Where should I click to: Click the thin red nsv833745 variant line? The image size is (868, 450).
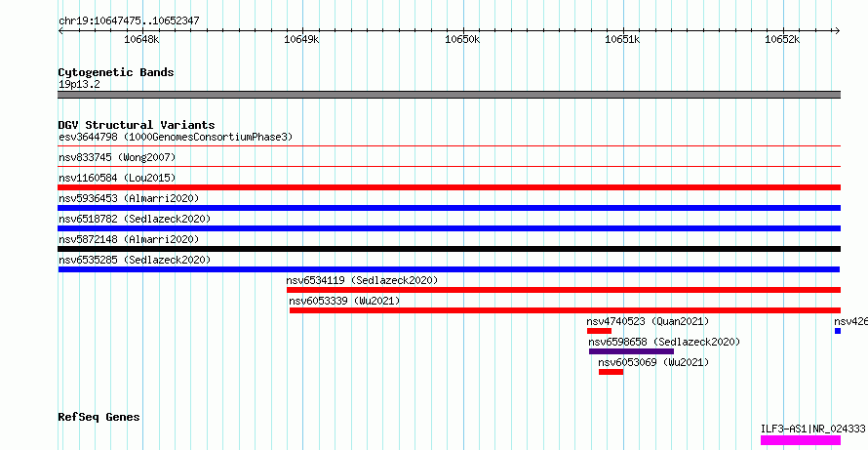click(450, 166)
